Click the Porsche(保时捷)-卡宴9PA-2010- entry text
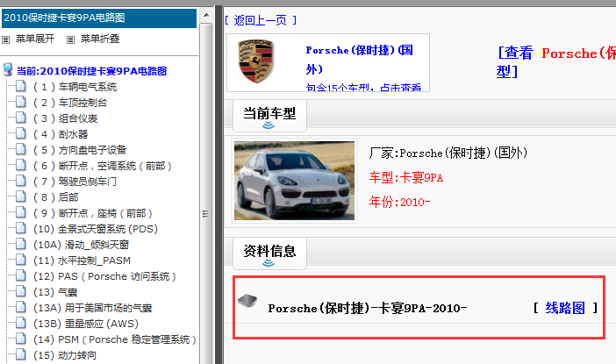Image resolution: width=616 pixels, height=364 pixels. tap(368, 308)
